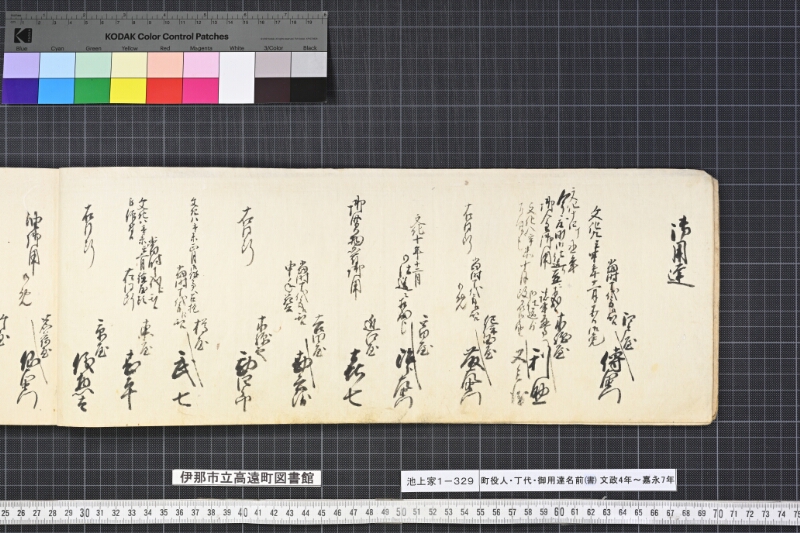Select the bright yellow color patch

click(129, 90)
